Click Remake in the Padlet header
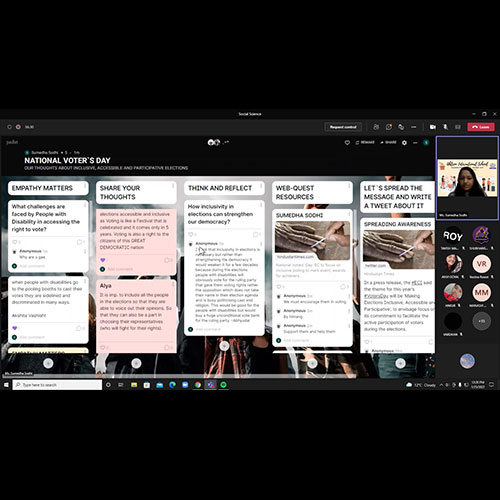This screenshot has width=500, height=500. tap(365, 142)
